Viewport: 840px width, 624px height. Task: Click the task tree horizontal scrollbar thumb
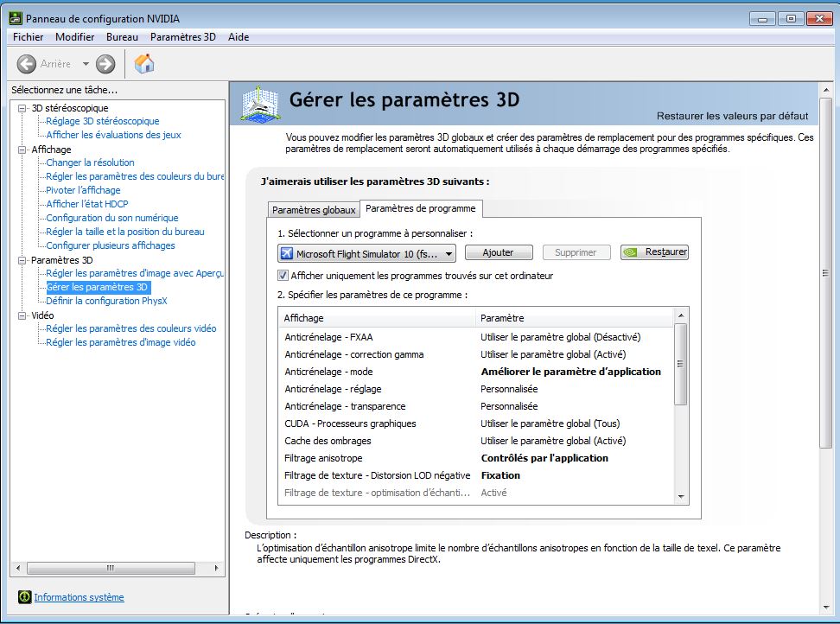click(x=111, y=568)
